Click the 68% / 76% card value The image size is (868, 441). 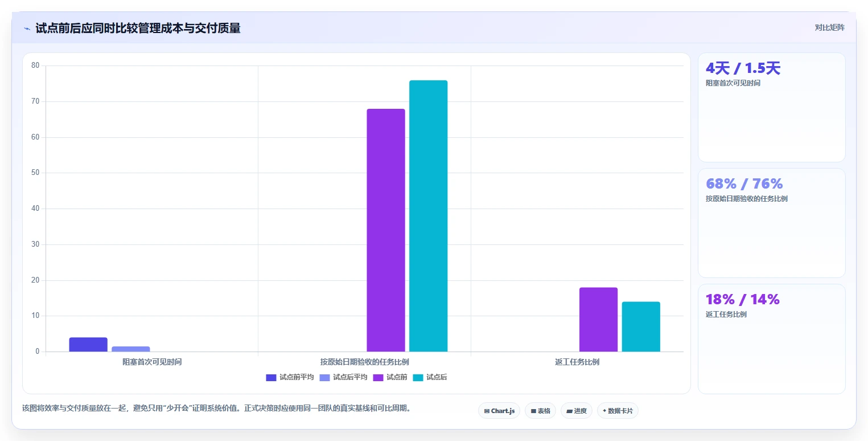pyautogui.click(x=744, y=183)
